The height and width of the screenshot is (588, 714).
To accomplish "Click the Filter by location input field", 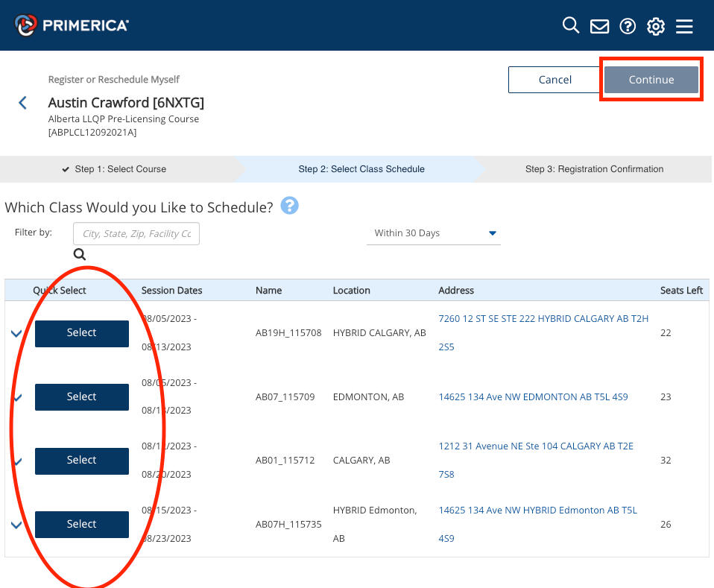I will coord(136,234).
